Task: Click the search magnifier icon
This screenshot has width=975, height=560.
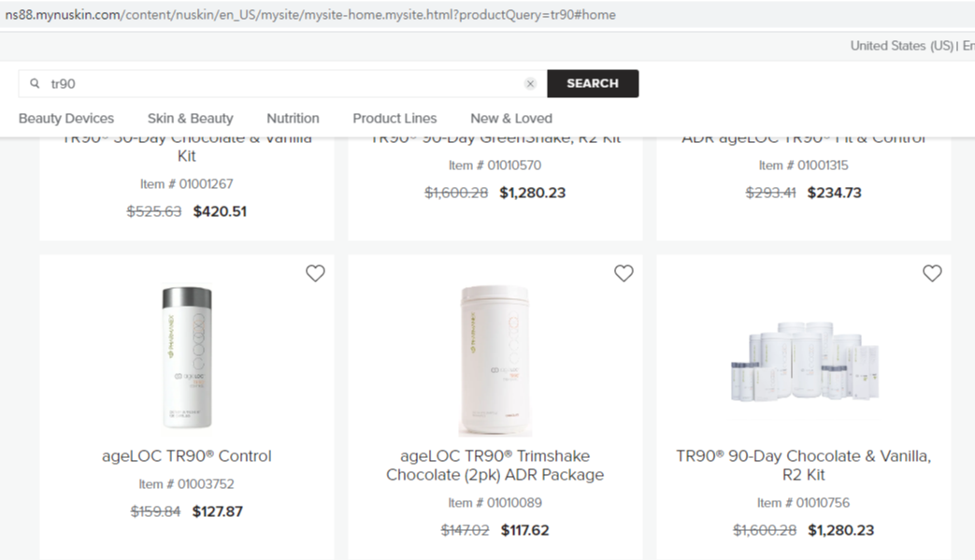Action: 35,83
